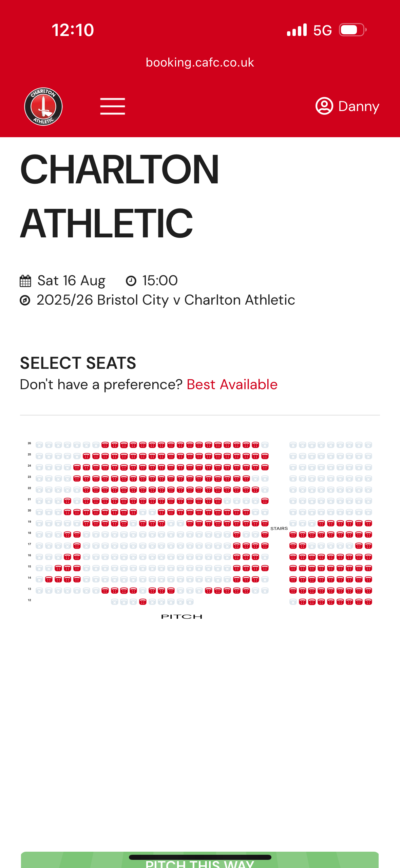Pick the rightmost red seat in row 25
The width and height of the screenshot is (400, 868).
coord(265,456)
